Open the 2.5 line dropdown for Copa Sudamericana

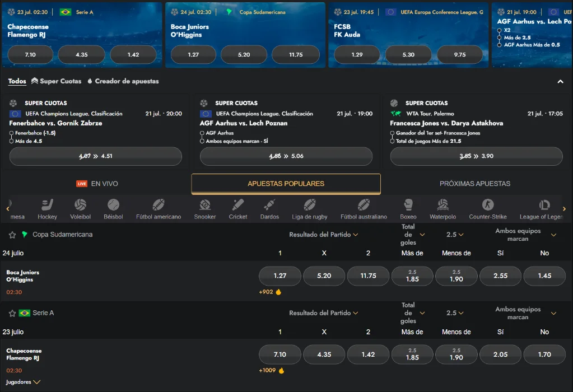tap(455, 235)
